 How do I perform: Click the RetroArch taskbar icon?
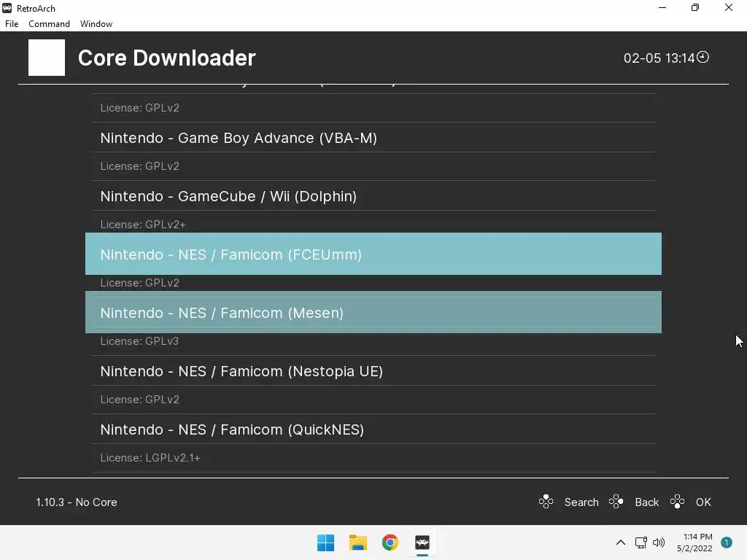(422, 542)
